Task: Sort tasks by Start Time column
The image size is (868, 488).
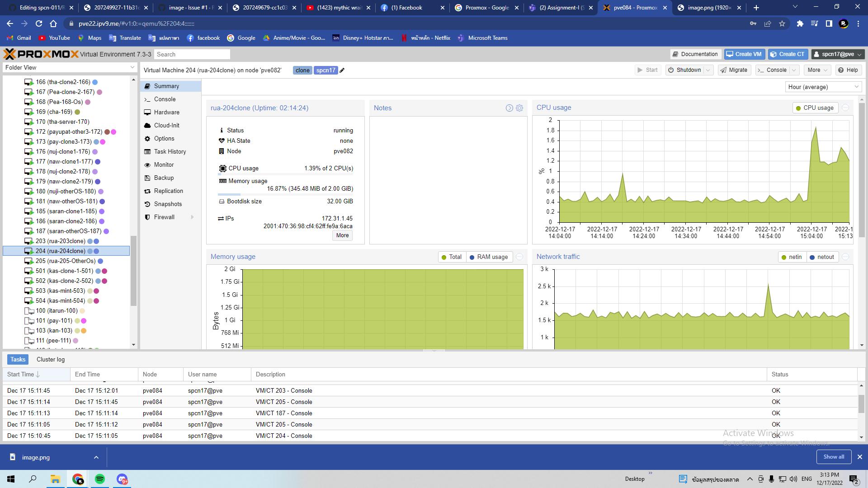Action: (x=36, y=375)
